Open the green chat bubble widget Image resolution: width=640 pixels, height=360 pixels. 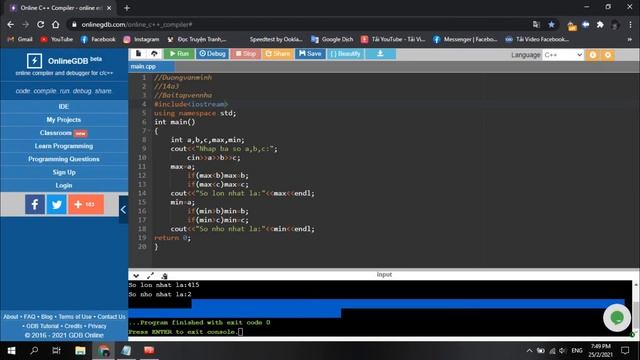[617, 318]
